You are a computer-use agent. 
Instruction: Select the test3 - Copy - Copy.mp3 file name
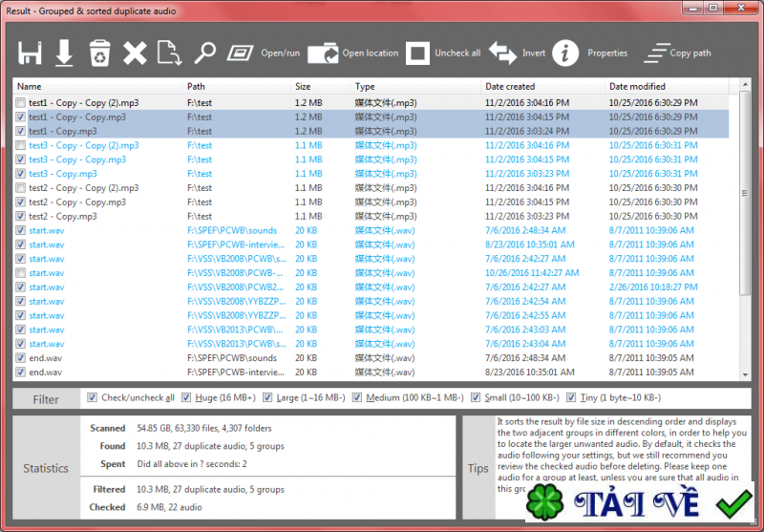click(77, 160)
